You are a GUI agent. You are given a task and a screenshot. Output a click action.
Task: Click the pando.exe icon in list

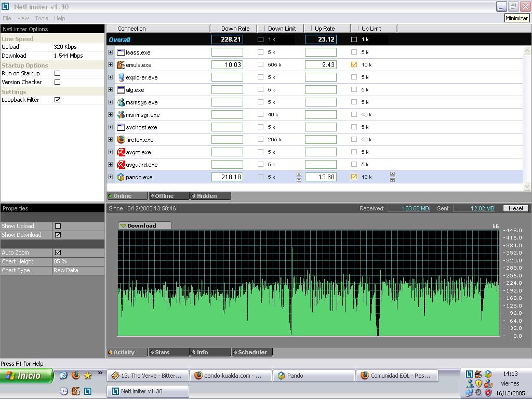(121, 177)
